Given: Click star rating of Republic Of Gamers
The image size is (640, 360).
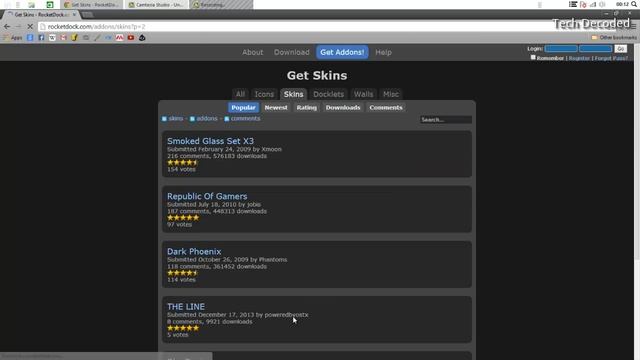Looking at the screenshot, I should tap(183, 218).
